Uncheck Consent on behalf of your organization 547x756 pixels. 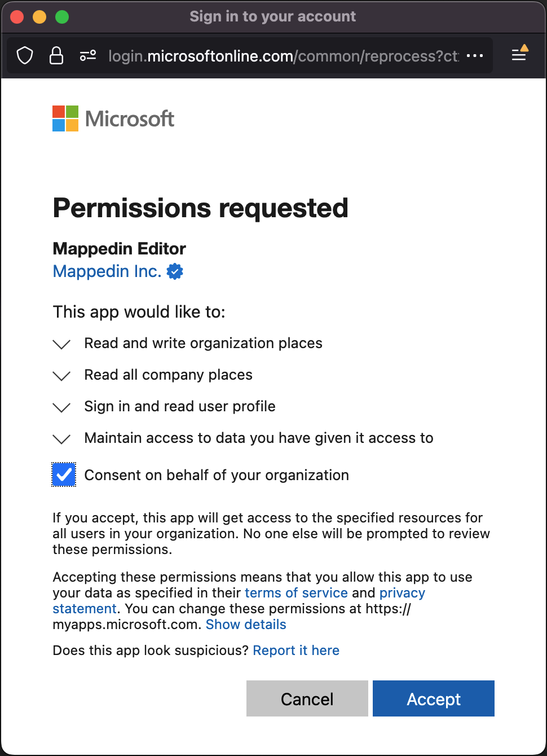[64, 474]
